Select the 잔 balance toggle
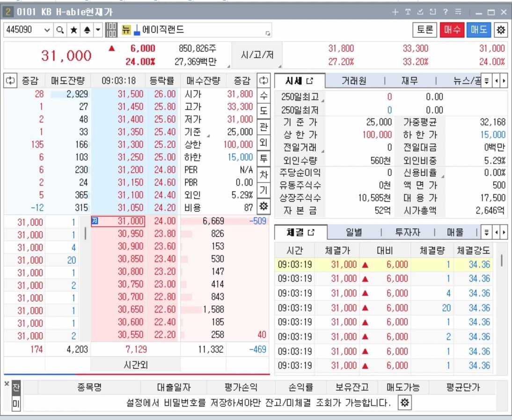The height and width of the screenshot is (420, 512). [16, 388]
